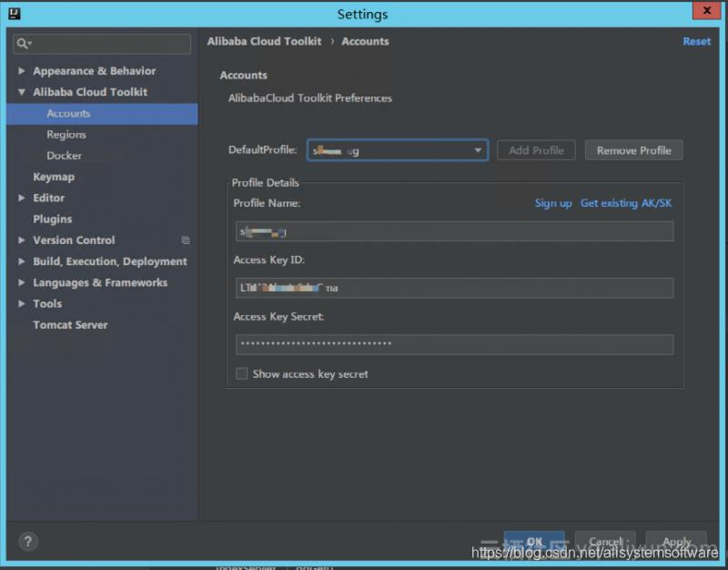This screenshot has height=570, width=728.
Task: Expand Build, Execution, Deployment section
Action: click(21, 261)
